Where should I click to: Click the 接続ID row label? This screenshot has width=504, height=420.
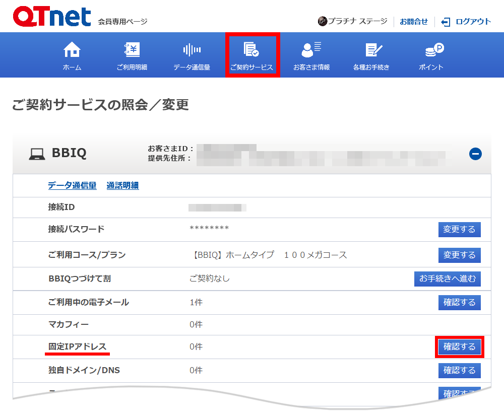(x=61, y=207)
